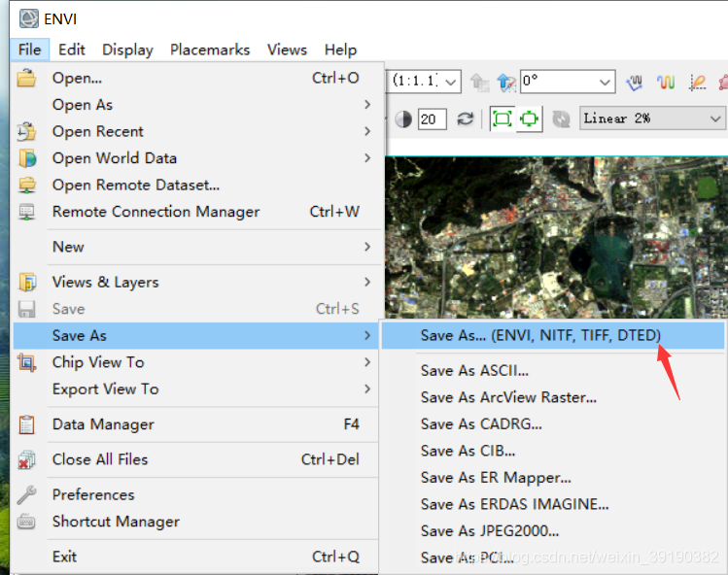The height and width of the screenshot is (575, 728).
Task: Choose Save As ERDAS IMAGINE...
Action: 552,504
